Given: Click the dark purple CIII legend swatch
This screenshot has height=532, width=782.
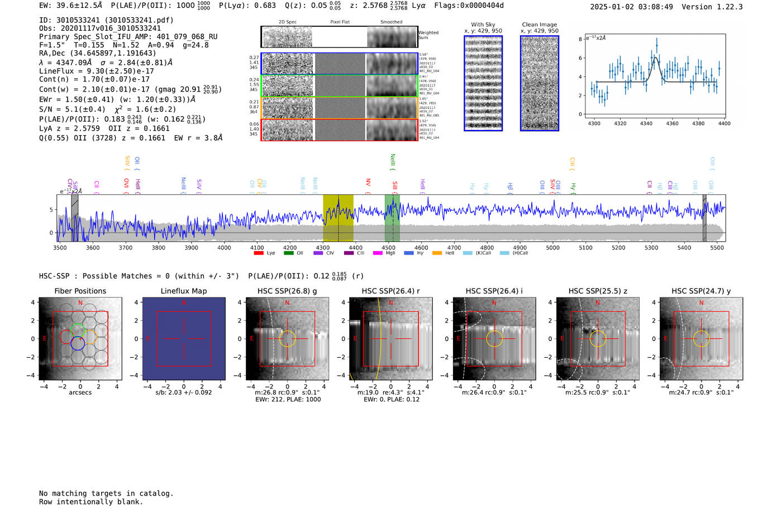Looking at the screenshot, I should (x=349, y=253).
